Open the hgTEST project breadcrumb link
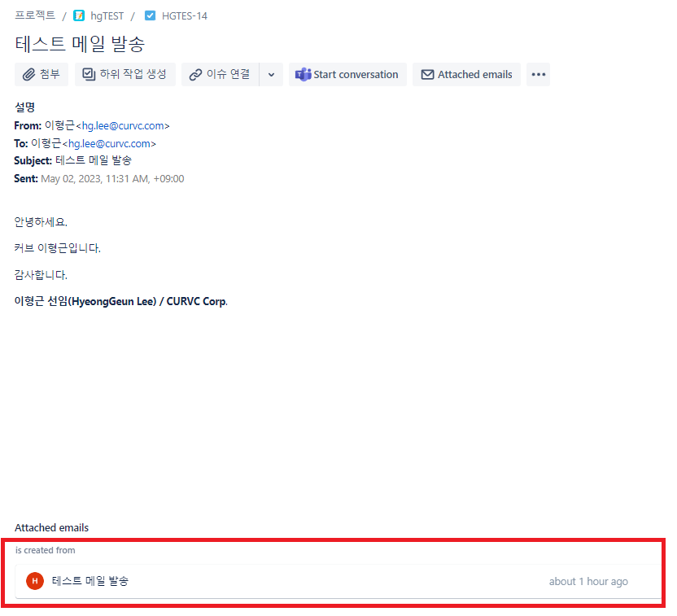Image resolution: width=677 pixels, height=616 pixels. (107, 16)
